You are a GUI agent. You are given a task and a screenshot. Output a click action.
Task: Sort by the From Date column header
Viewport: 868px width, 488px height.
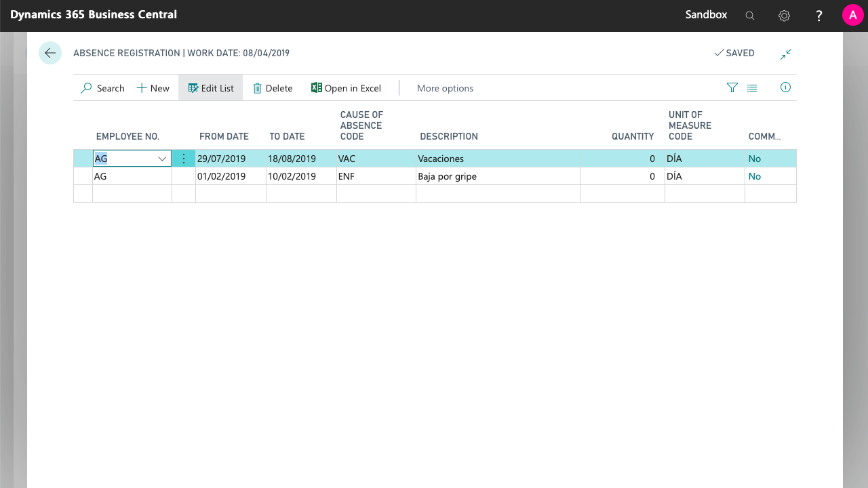(224, 136)
